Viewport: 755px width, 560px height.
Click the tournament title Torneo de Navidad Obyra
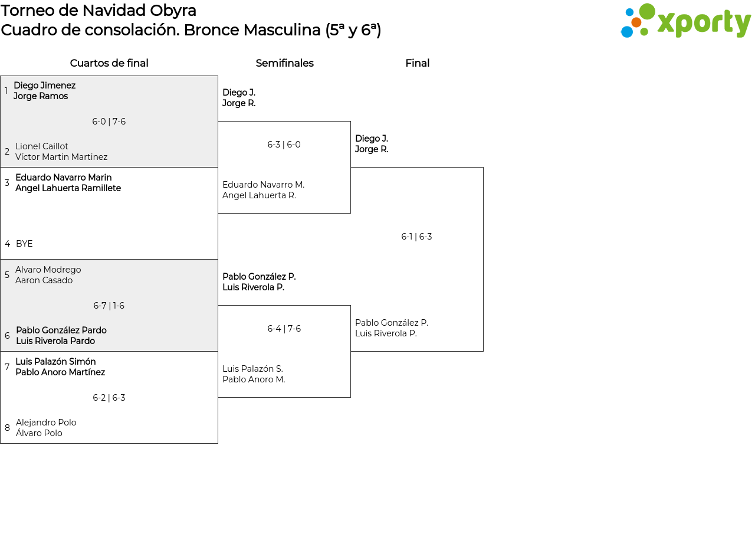[99, 11]
